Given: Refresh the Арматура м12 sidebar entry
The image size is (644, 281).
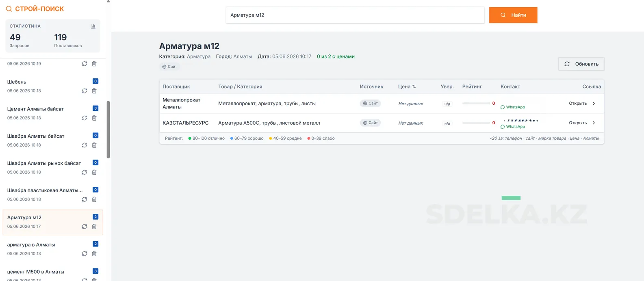Looking at the screenshot, I should (85, 227).
